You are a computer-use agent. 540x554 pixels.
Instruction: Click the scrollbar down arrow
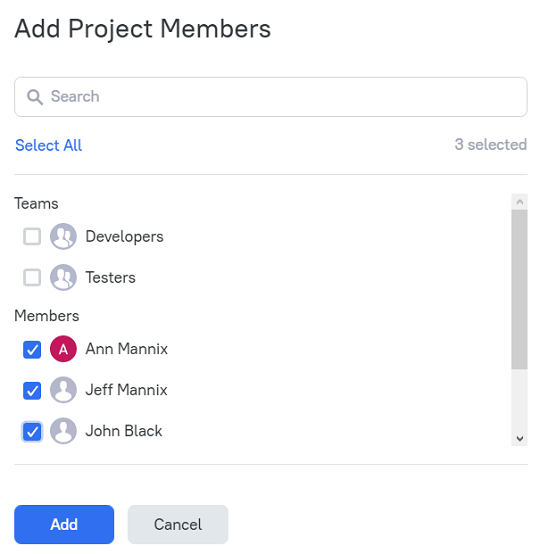(520, 438)
